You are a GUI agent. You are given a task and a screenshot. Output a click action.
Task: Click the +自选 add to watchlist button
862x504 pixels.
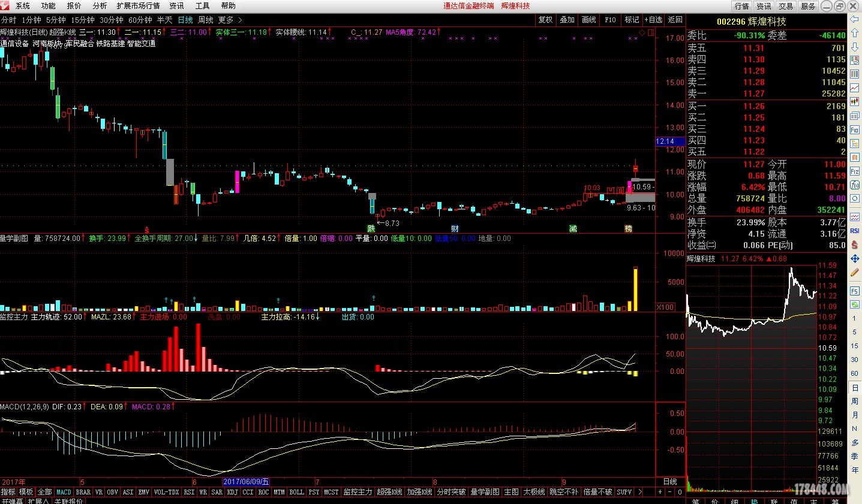point(653,20)
